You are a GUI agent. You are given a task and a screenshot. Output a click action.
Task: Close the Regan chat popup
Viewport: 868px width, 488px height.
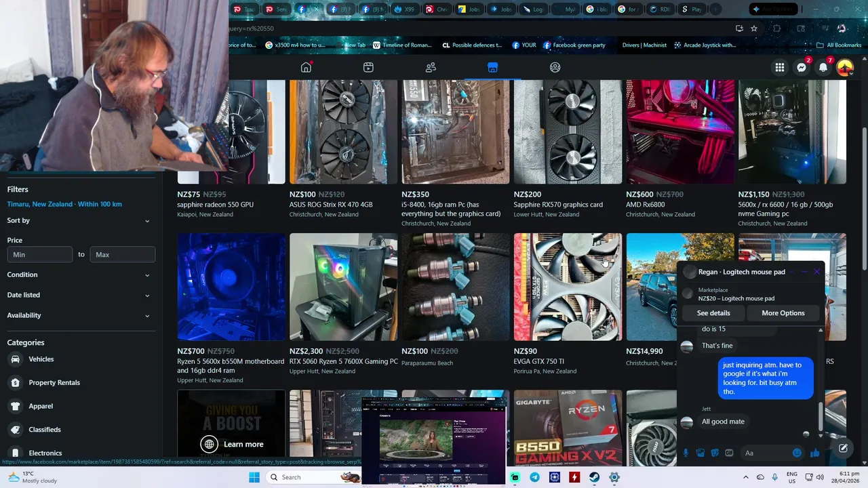[816, 272]
